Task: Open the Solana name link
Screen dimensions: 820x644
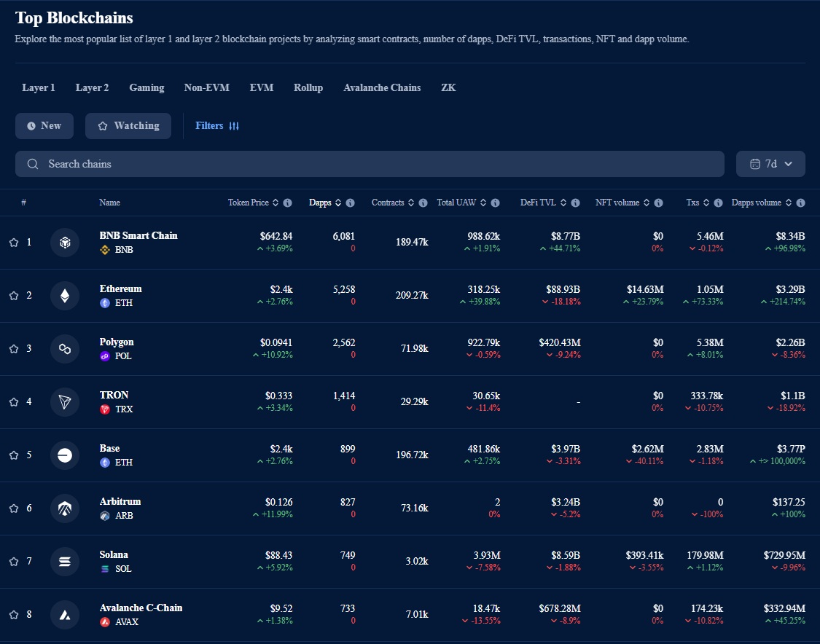Action: click(114, 554)
